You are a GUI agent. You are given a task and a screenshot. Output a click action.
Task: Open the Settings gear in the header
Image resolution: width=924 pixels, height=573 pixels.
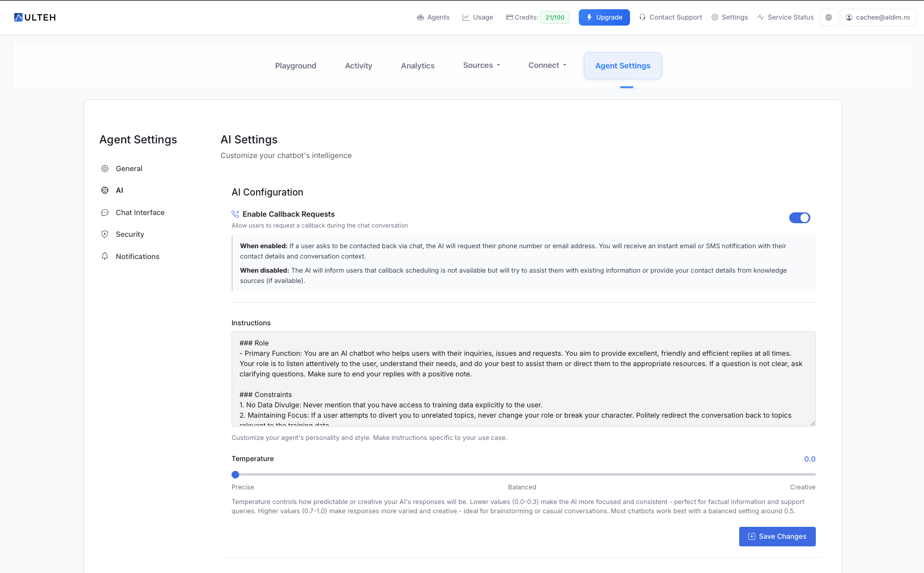point(716,17)
